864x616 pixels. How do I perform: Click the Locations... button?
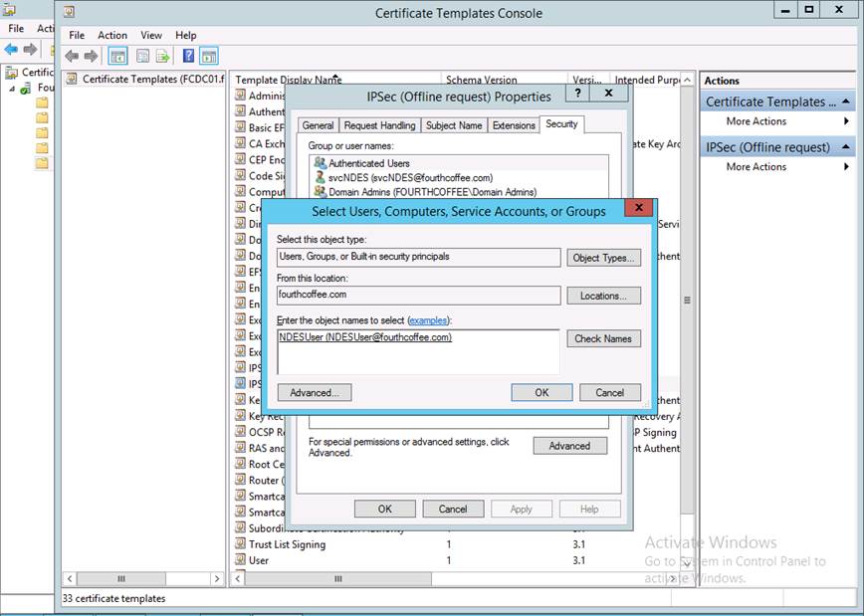pyautogui.click(x=603, y=296)
